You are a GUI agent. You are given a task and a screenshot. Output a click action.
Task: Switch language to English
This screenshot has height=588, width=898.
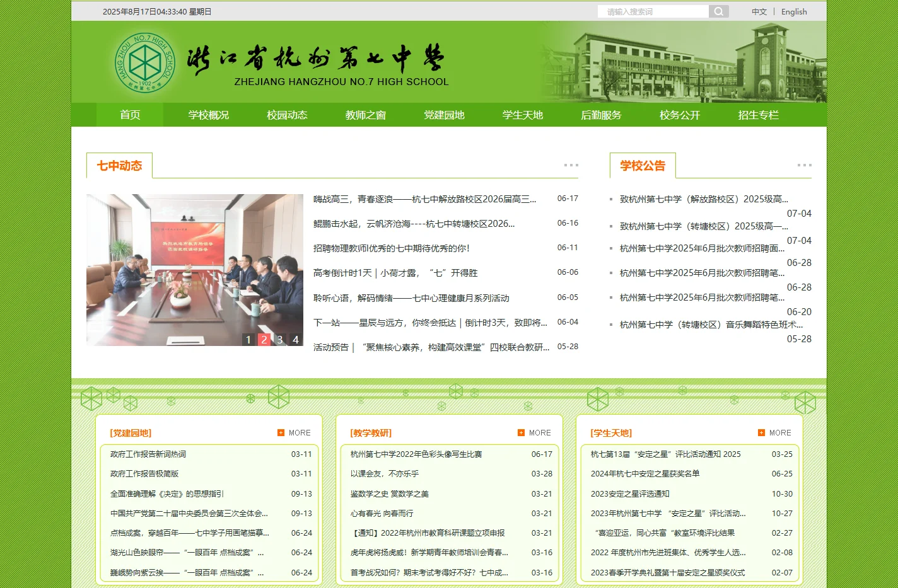(794, 11)
